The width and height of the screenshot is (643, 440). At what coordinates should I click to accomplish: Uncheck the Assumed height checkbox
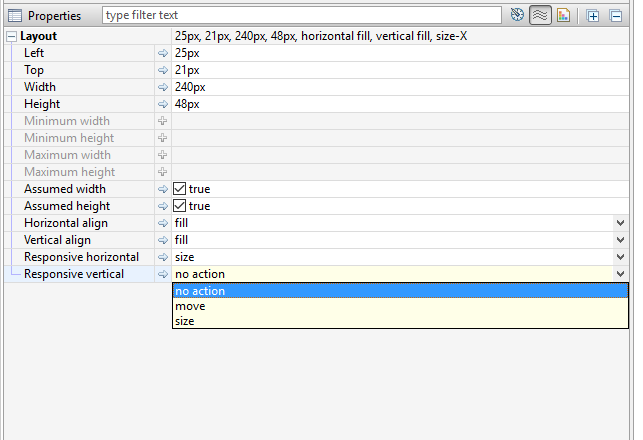[180, 206]
